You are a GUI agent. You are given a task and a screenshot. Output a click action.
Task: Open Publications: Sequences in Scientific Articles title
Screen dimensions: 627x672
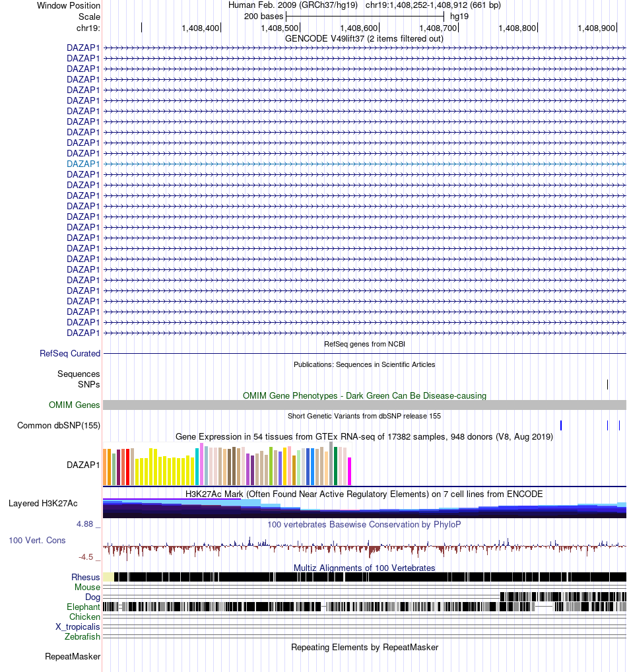coord(364,364)
